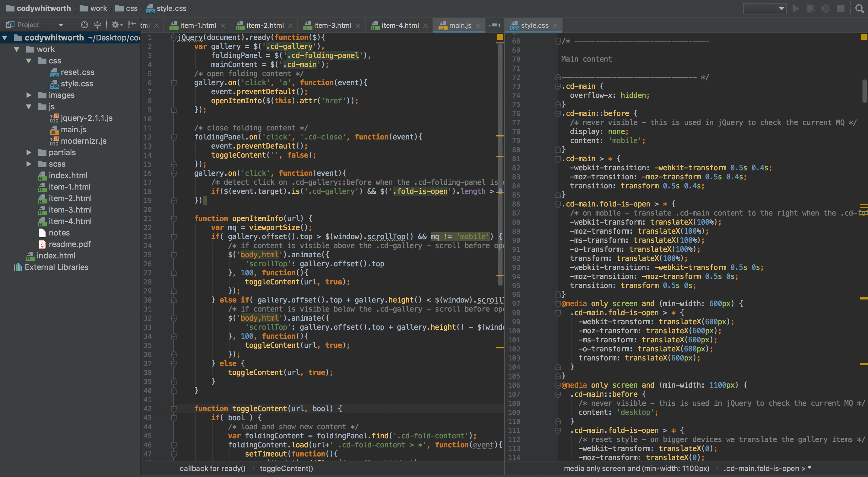This screenshot has width=868, height=477.
Task: Select External Libraries node
Action: point(51,267)
